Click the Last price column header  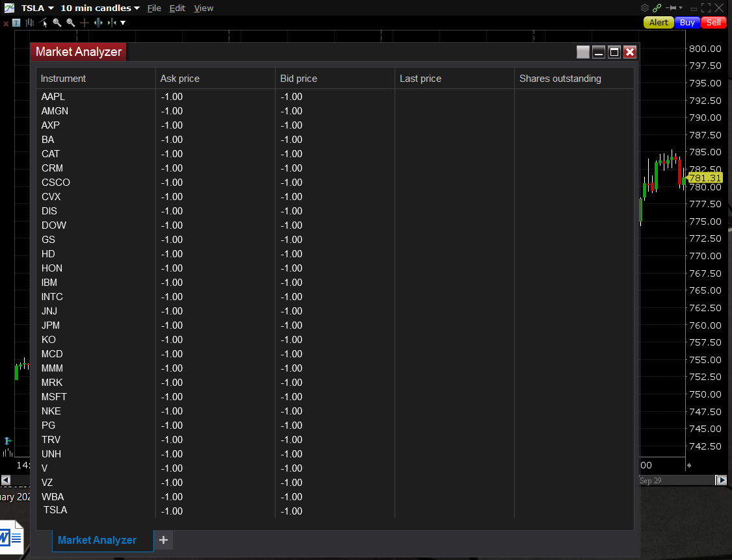tap(454, 79)
